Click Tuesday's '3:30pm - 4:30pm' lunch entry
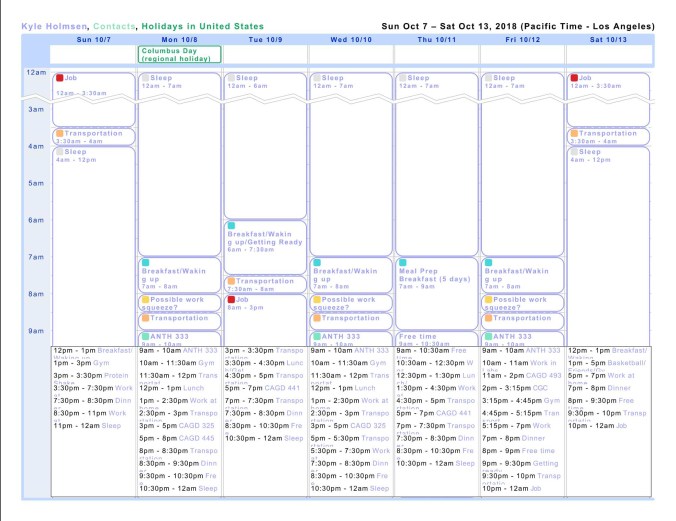The image size is (676, 521). [264, 363]
